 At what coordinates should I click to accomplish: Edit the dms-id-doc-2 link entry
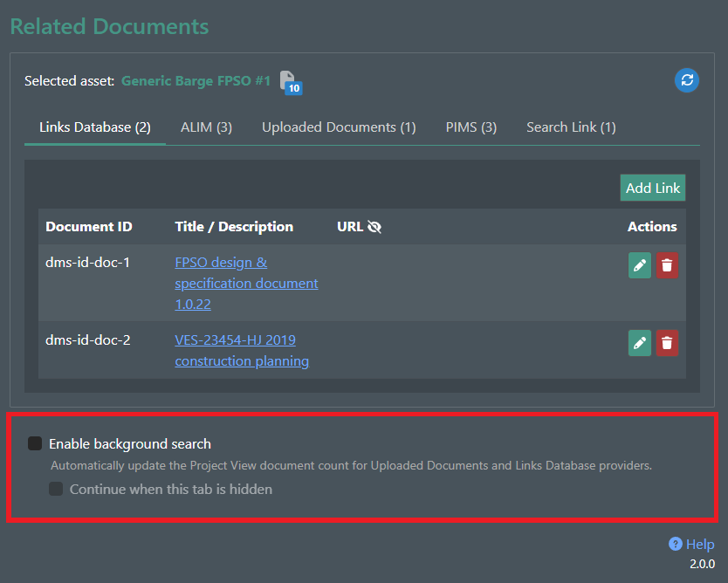pos(639,343)
